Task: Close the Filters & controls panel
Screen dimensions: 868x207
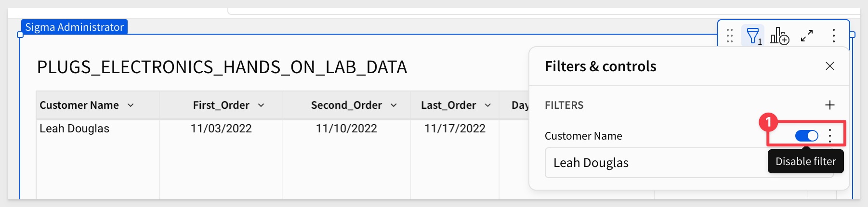Action: click(829, 66)
